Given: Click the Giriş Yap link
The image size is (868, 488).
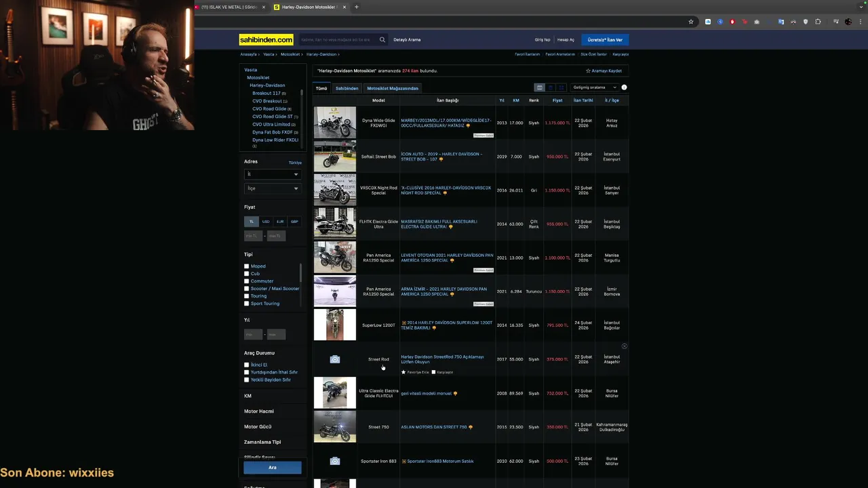Looking at the screenshot, I should click(542, 40).
